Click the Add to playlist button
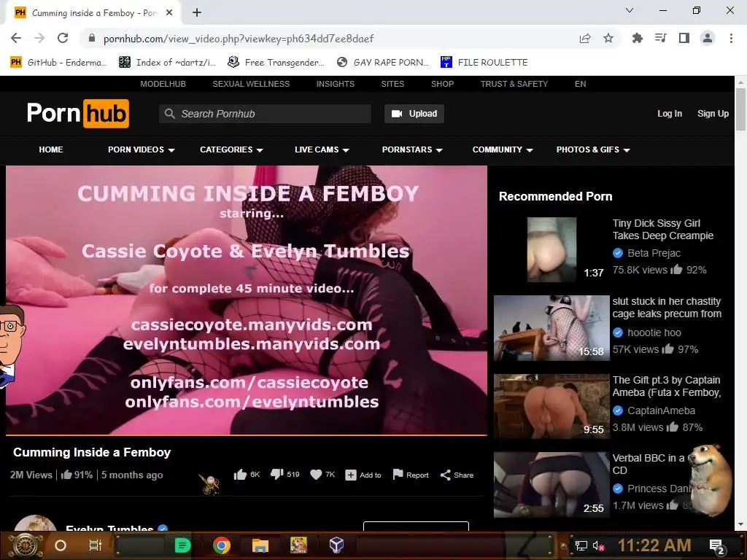 click(x=363, y=475)
